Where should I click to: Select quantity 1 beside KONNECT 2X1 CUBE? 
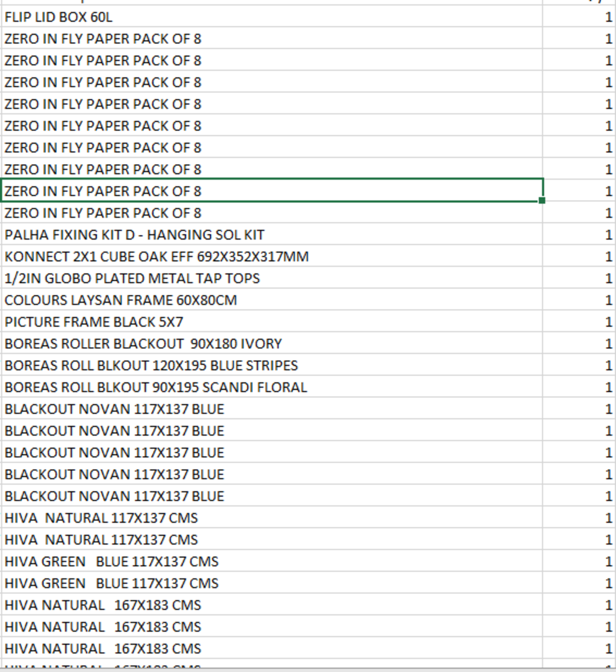579,256
